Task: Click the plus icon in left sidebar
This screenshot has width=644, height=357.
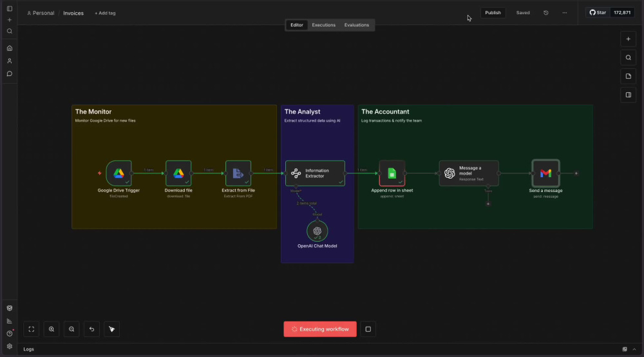Action: (10, 20)
